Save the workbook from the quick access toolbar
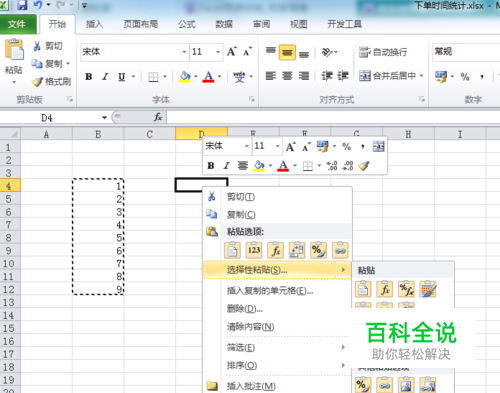 click(22, 5)
